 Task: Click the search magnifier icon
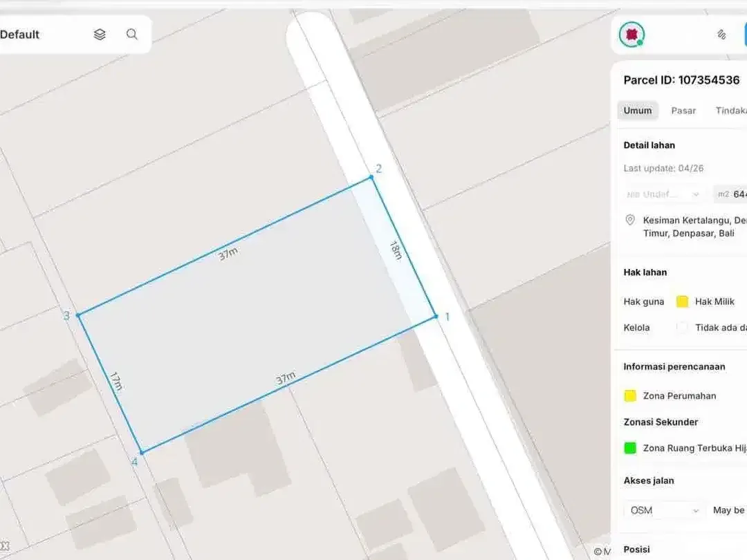132,35
